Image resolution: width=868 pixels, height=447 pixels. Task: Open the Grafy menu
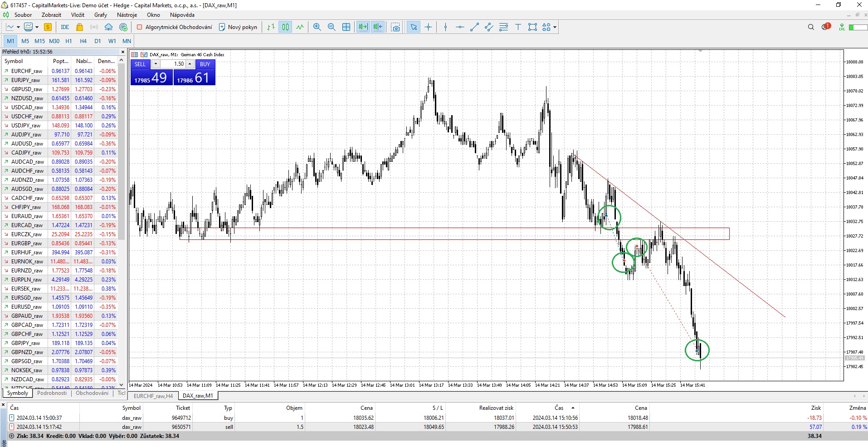click(x=100, y=15)
